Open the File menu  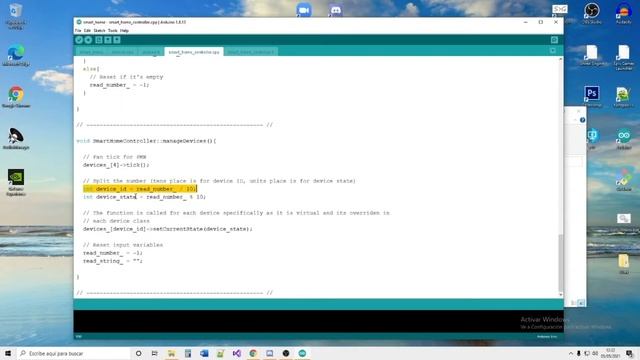coord(78,31)
